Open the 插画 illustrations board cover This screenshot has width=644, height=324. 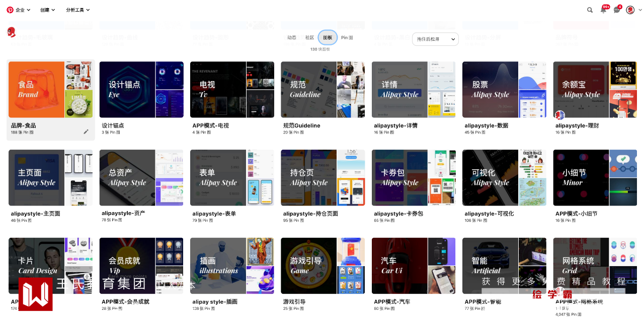click(232, 266)
